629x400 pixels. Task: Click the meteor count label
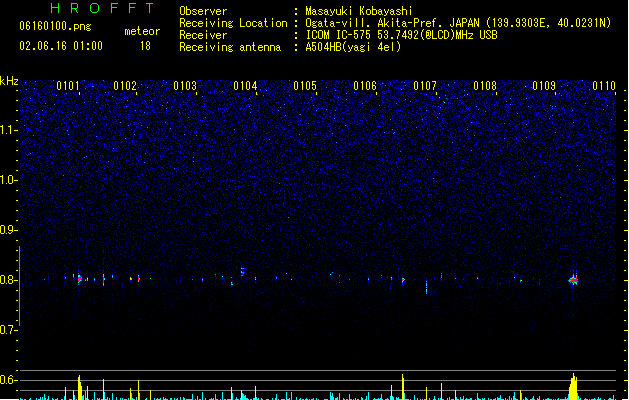coord(142,31)
